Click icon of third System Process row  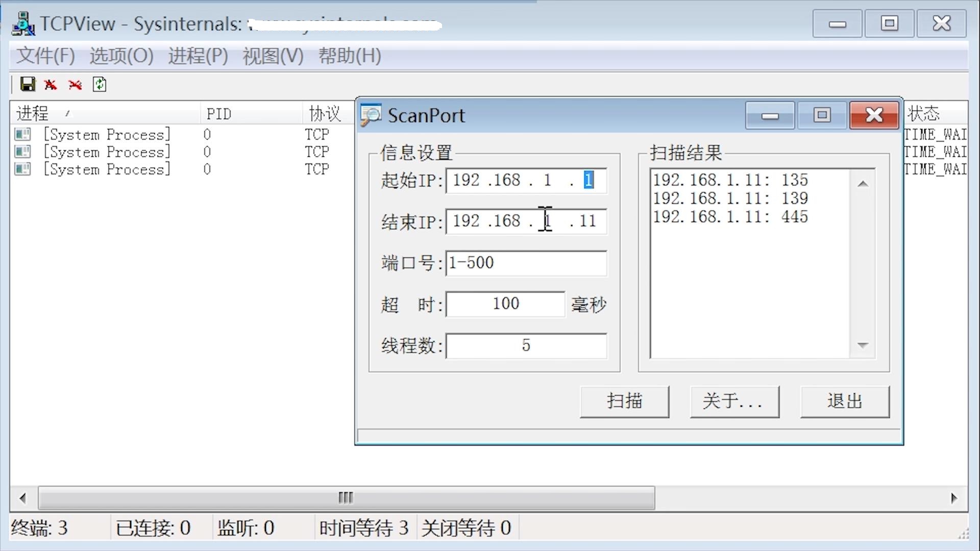(x=22, y=169)
